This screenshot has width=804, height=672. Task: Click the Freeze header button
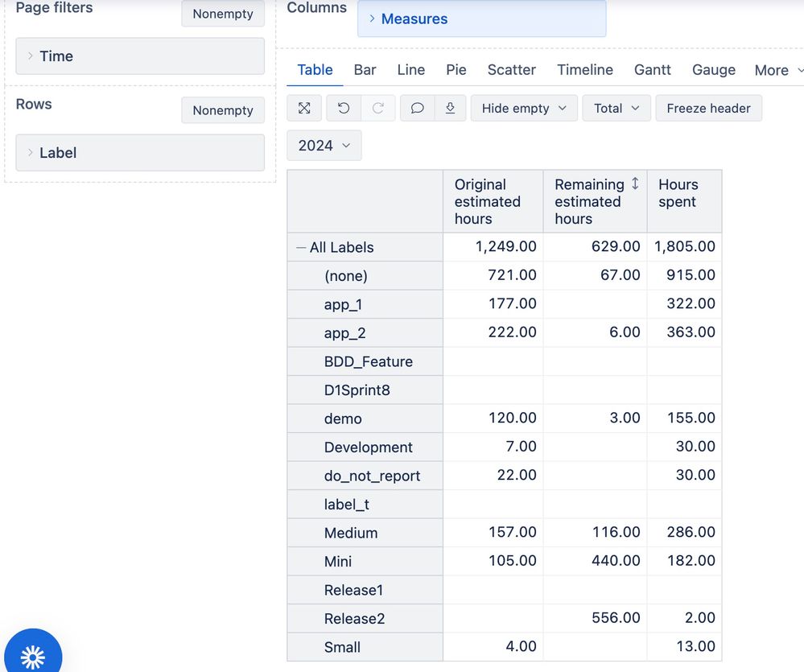708,108
